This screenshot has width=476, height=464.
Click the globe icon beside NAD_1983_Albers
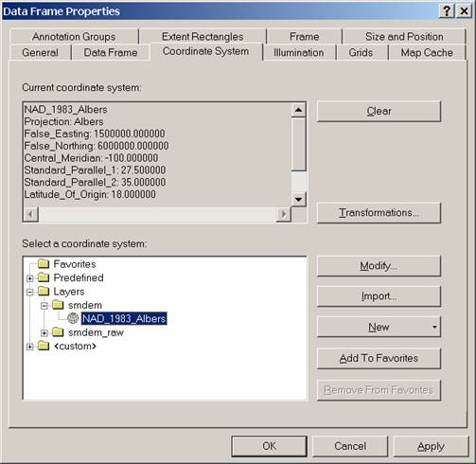(73, 318)
